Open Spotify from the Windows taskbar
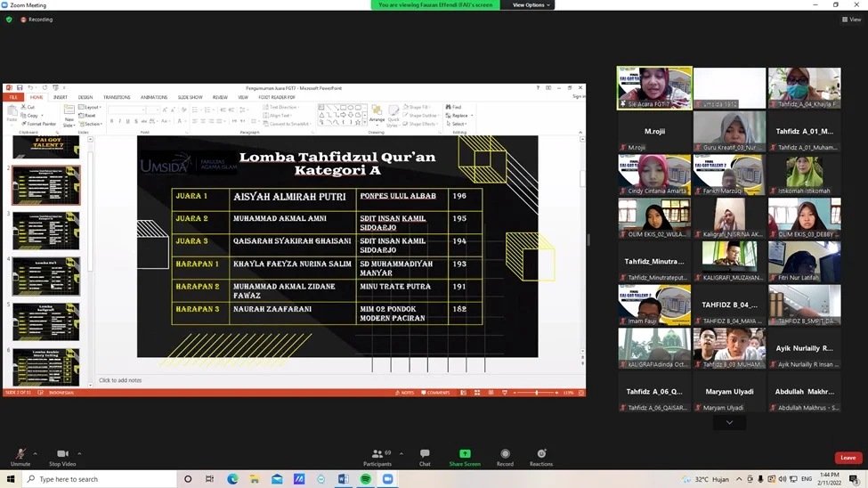Viewport: 868px width, 488px height. (366, 479)
